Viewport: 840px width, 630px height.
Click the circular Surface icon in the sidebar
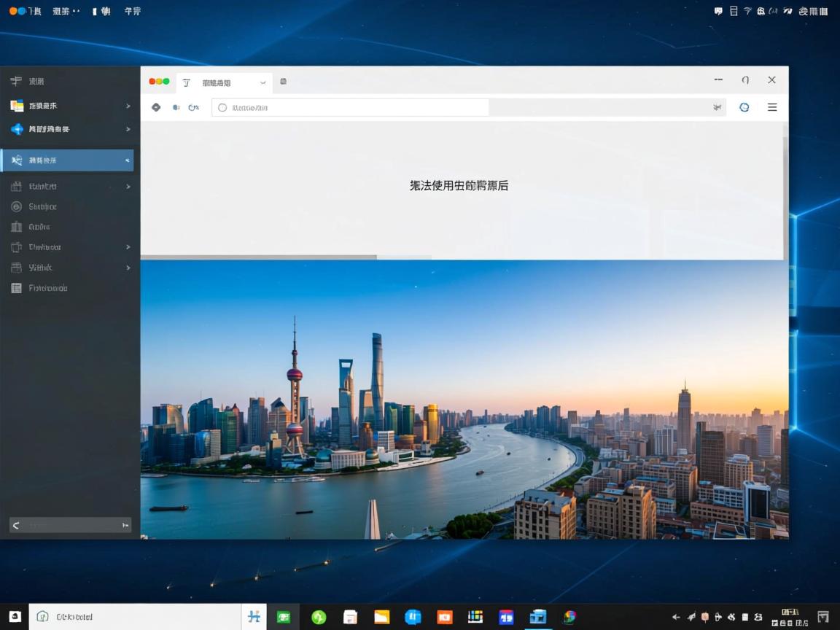click(x=17, y=206)
